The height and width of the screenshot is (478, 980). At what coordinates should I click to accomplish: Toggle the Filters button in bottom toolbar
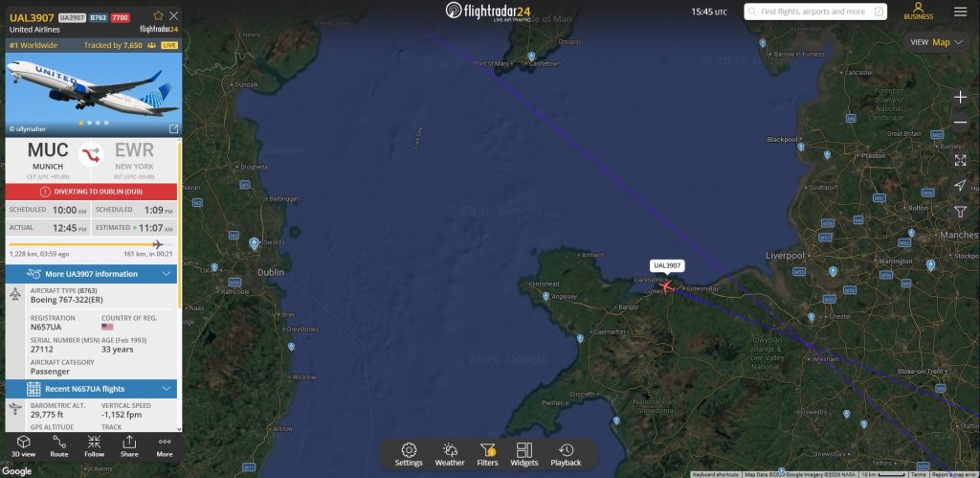(x=487, y=454)
